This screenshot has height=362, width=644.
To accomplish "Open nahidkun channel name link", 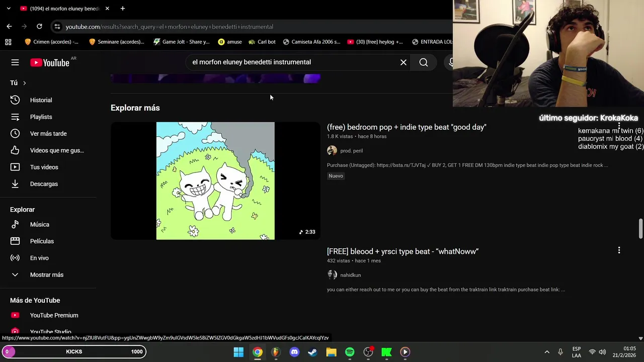I will pyautogui.click(x=350, y=275).
